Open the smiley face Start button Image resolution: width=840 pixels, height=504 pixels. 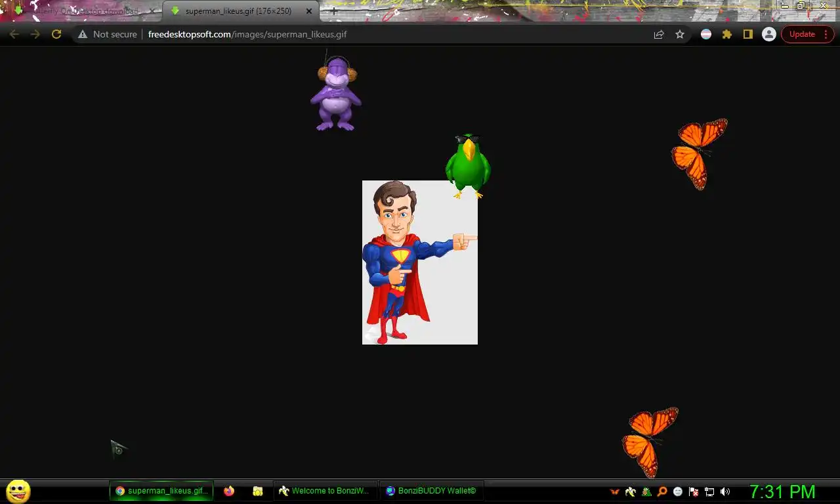(18, 491)
